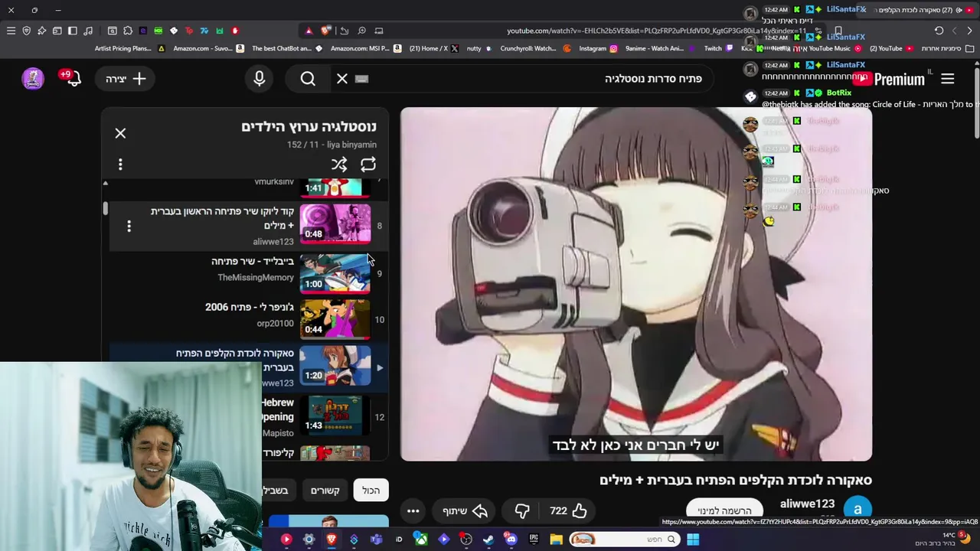Click the video player frame
This screenshot has height=551, width=980.
635,284
